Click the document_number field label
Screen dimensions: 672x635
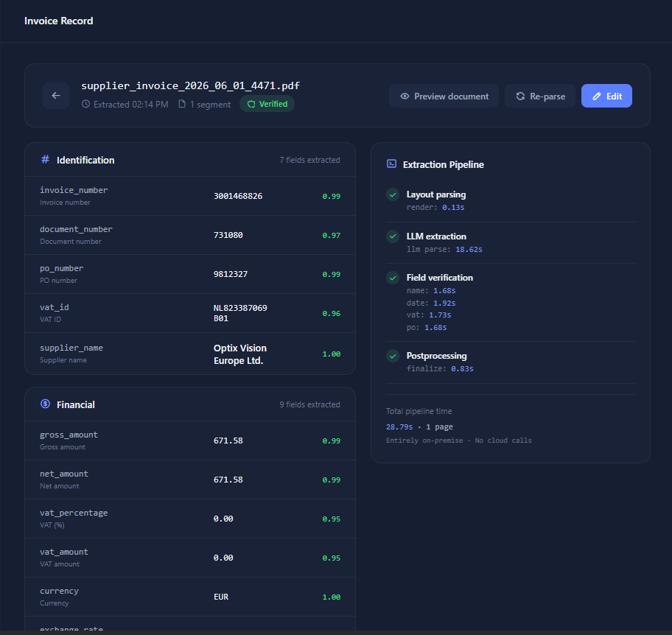(76, 229)
